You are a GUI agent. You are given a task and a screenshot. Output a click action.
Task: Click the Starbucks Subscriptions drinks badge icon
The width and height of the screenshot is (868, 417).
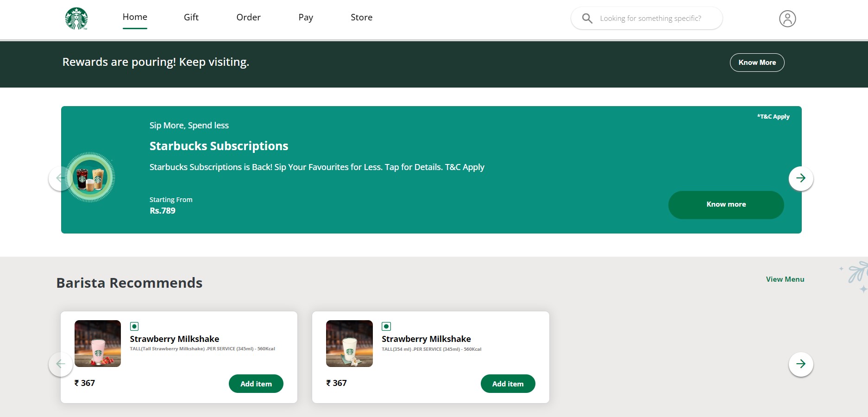click(x=90, y=177)
